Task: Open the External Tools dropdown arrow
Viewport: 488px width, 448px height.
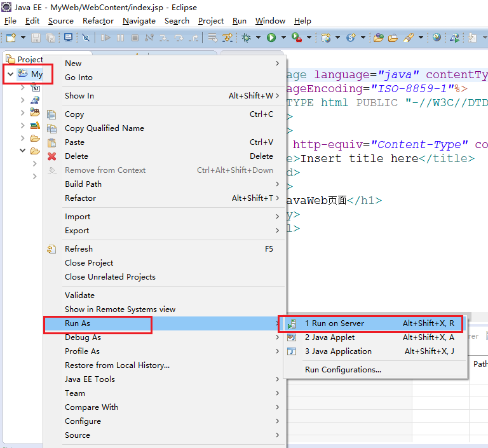Action: (x=309, y=37)
